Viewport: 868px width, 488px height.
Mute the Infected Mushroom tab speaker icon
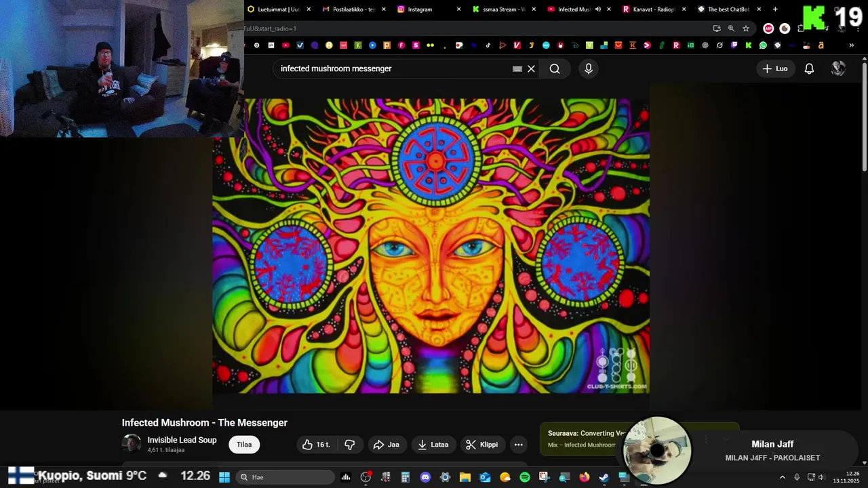(x=598, y=9)
